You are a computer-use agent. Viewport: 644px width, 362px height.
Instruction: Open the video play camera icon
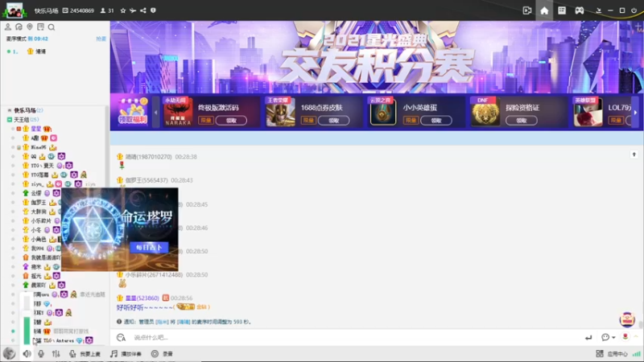(x=527, y=10)
